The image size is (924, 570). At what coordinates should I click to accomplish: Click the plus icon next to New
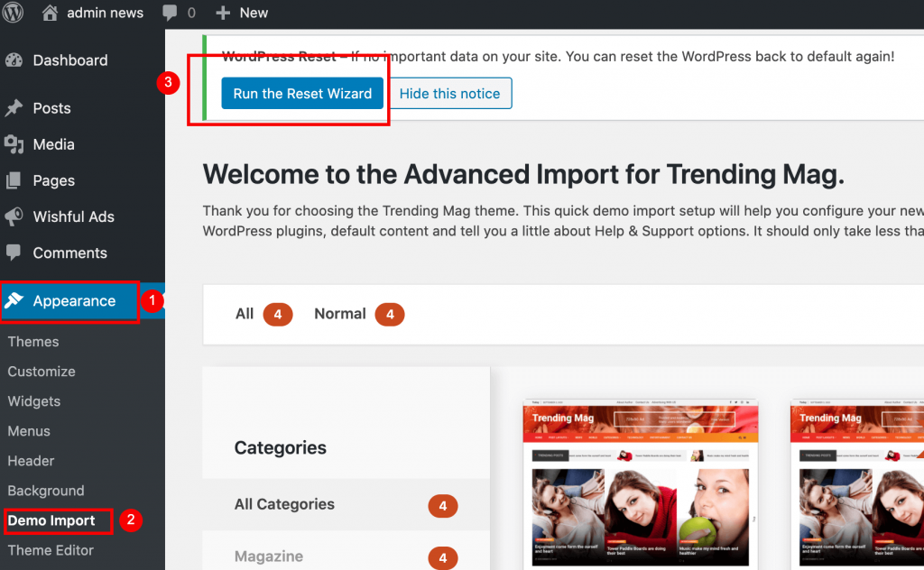point(223,13)
